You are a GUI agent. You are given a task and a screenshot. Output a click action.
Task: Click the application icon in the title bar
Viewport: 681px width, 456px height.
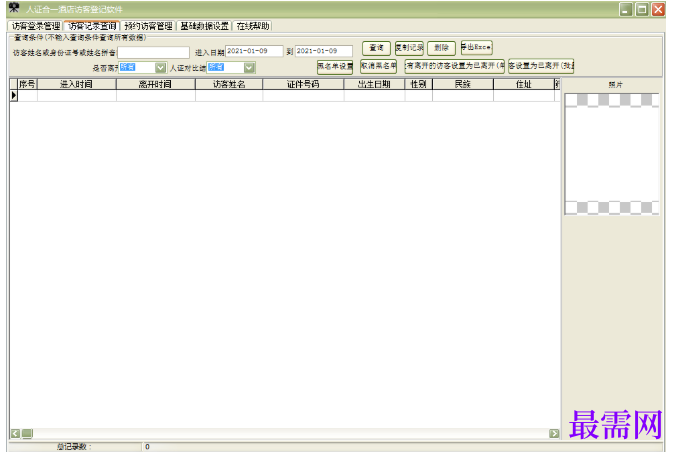[x=14, y=8]
